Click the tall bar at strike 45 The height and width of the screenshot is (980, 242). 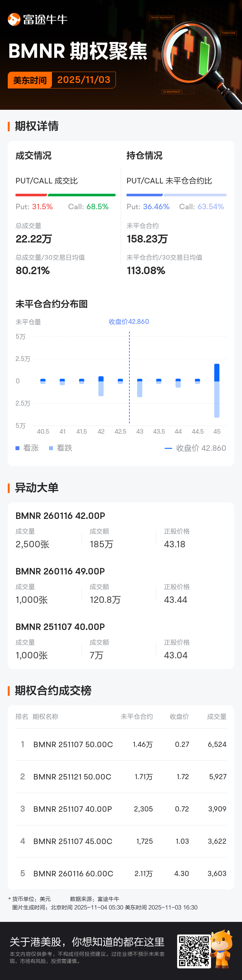click(217, 390)
